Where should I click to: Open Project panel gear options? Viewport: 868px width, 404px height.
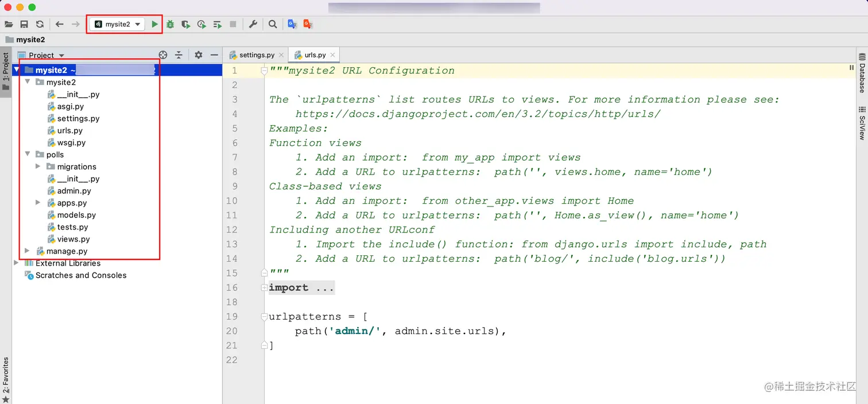[x=199, y=55]
